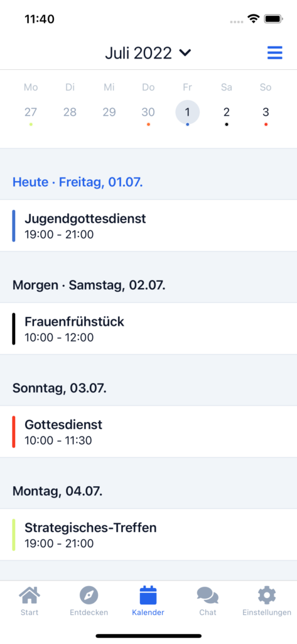Open the Gottesdienst event on Sunday
The image size is (297, 644).
coord(148,431)
